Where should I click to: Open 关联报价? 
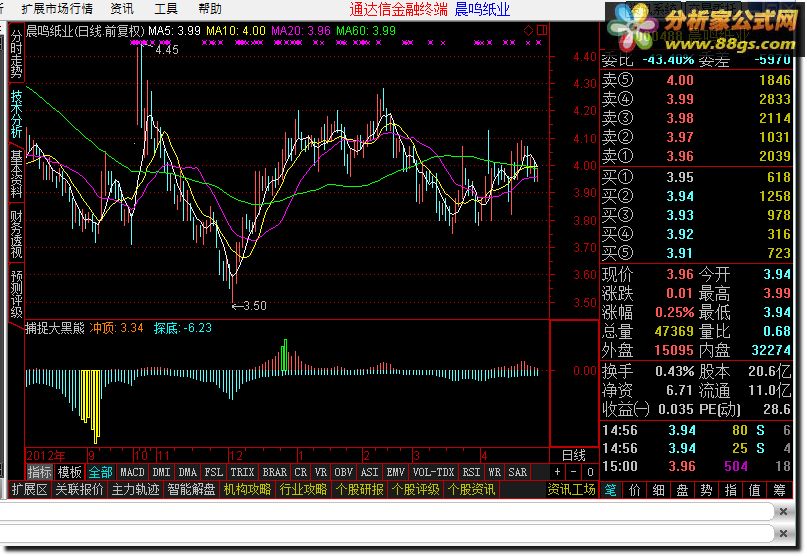click(79, 490)
